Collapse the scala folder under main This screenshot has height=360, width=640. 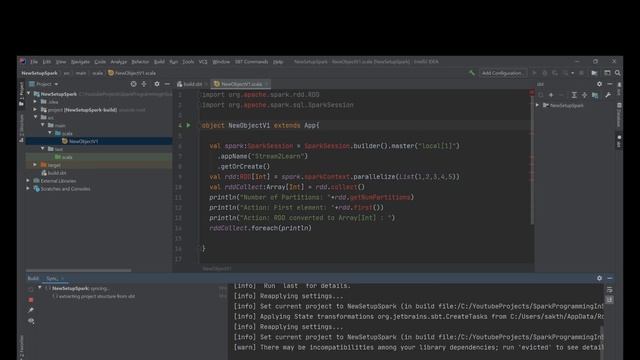click(50, 133)
